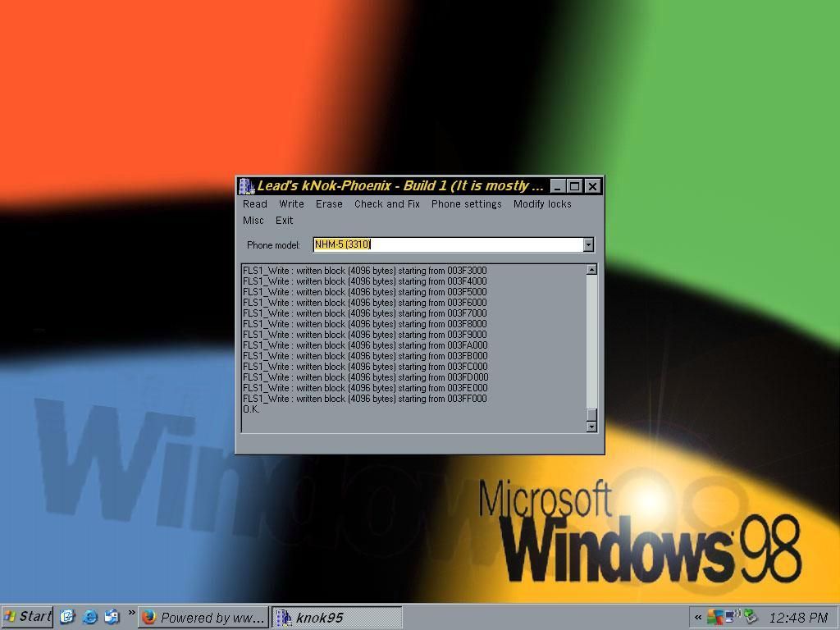Image resolution: width=840 pixels, height=630 pixels.
Task: Click the Show Desktop quick launch icon
Action: coord(68,617)
